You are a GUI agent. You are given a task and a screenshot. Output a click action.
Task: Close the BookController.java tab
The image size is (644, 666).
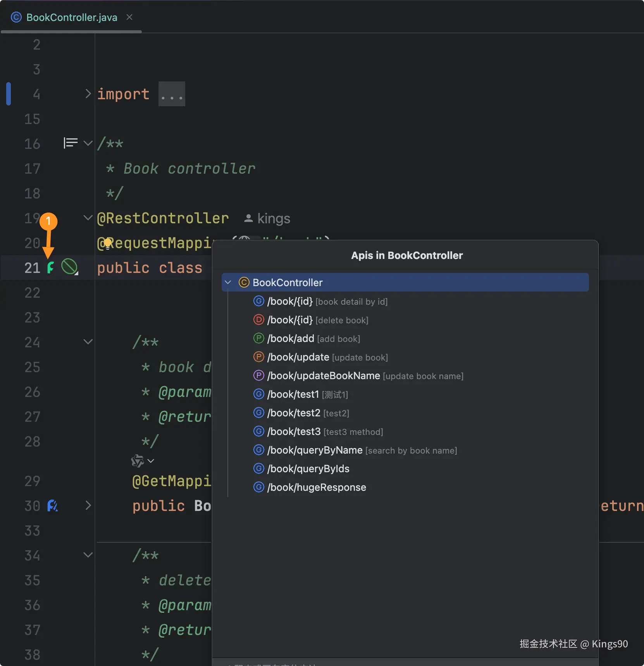click(x=129, y=17)
